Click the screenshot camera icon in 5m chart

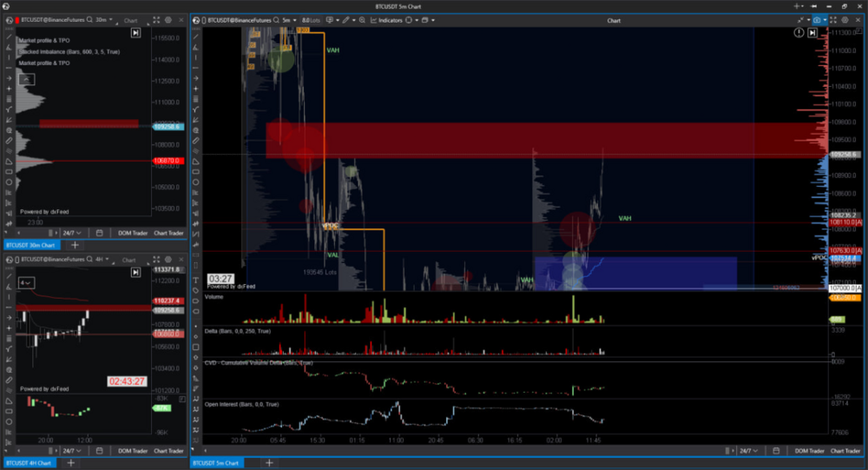(x=817, y=20)
